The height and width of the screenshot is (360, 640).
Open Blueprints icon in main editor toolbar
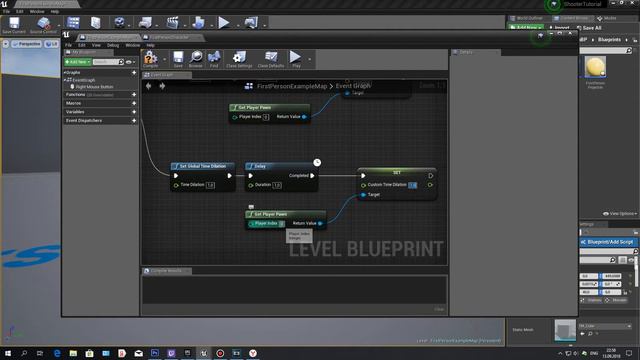[145, 23]
